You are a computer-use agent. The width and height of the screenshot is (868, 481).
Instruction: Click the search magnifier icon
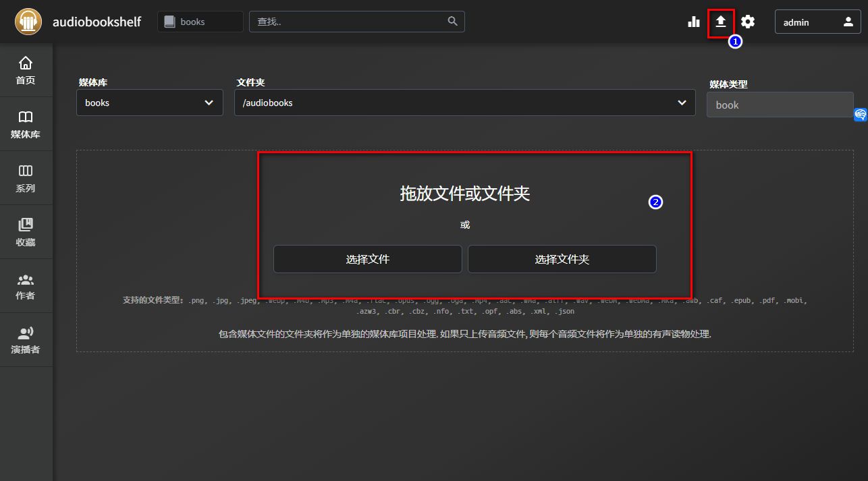coord(453,22)
